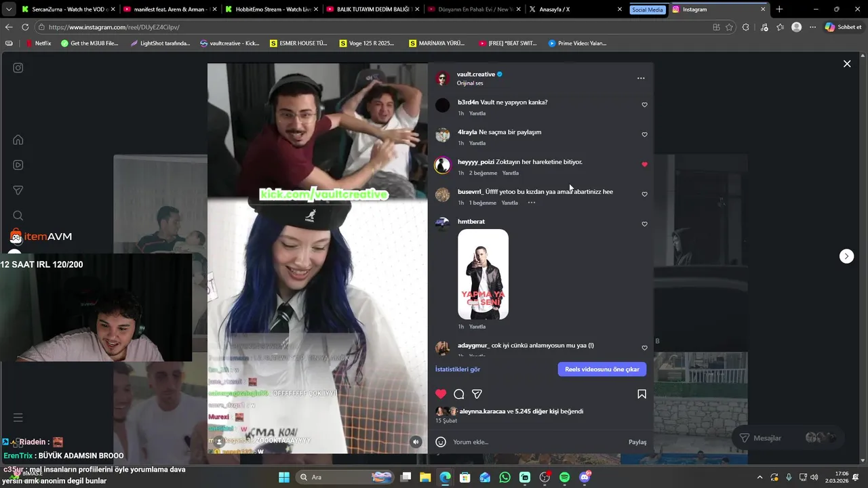Reload the page
This screenshot has height=488, width=868.
point(25,27)
